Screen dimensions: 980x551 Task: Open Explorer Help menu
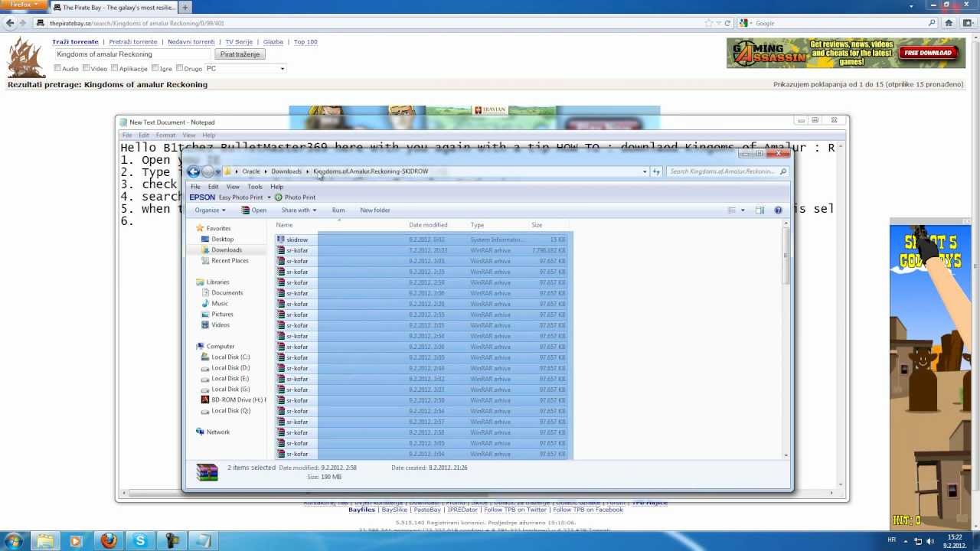[x=276, y=187]
